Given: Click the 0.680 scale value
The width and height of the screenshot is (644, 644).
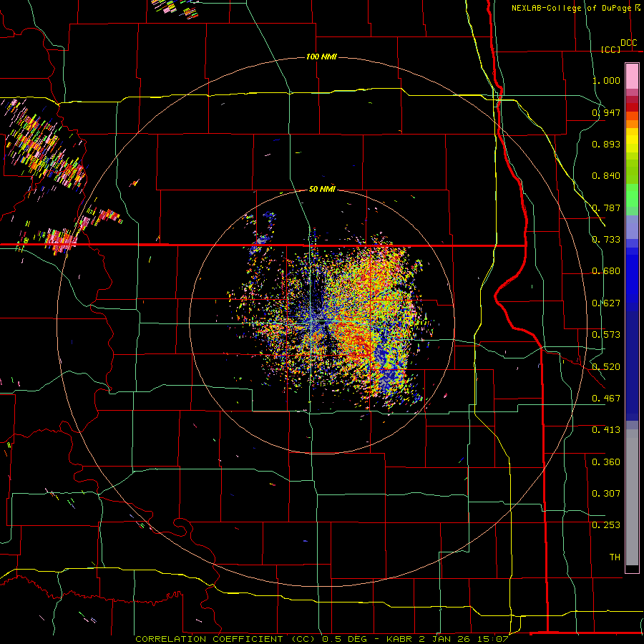Looking at the screenshot, I should [x=606, y=271].
